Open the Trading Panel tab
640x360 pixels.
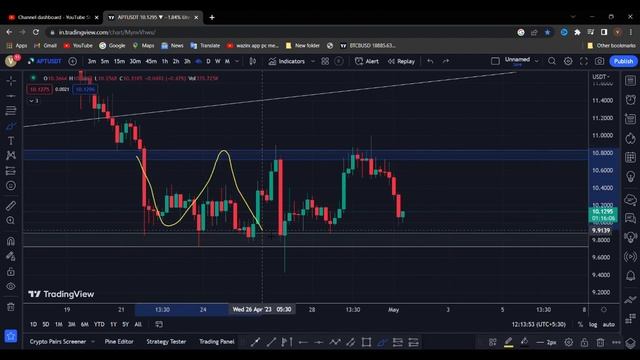pyautogui.click(x=217, y=342)
